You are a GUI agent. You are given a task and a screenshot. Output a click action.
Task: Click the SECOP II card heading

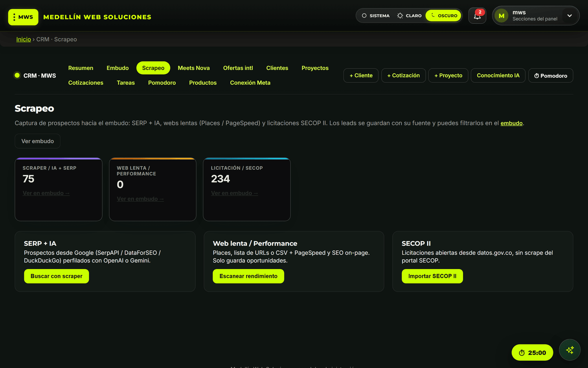pyautogui.click(x=416, y=243)
